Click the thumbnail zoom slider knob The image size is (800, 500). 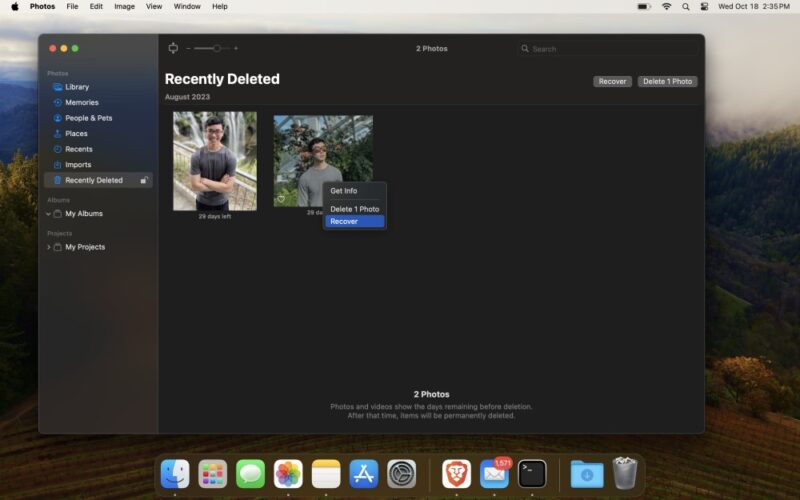(217, 48)
